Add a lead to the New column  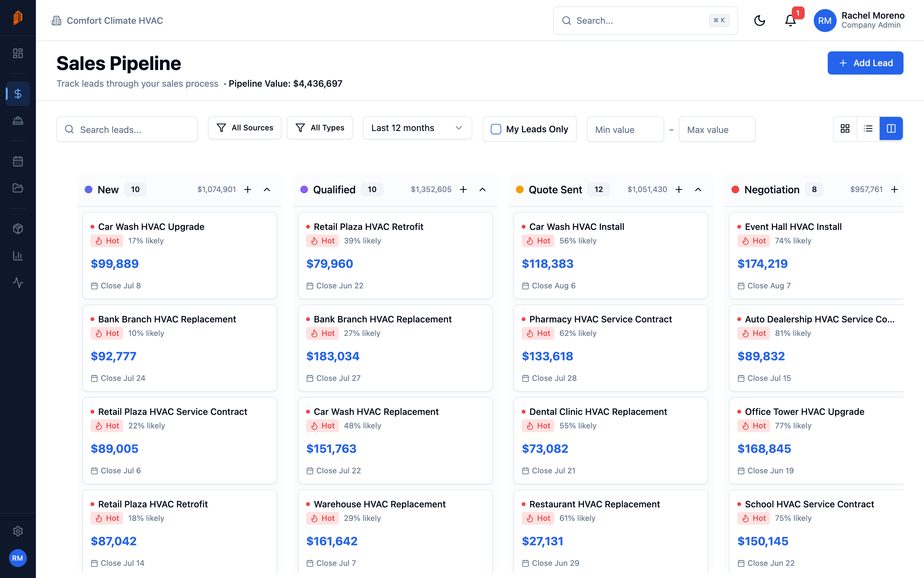pyautogui.click(x=248, y=189)
